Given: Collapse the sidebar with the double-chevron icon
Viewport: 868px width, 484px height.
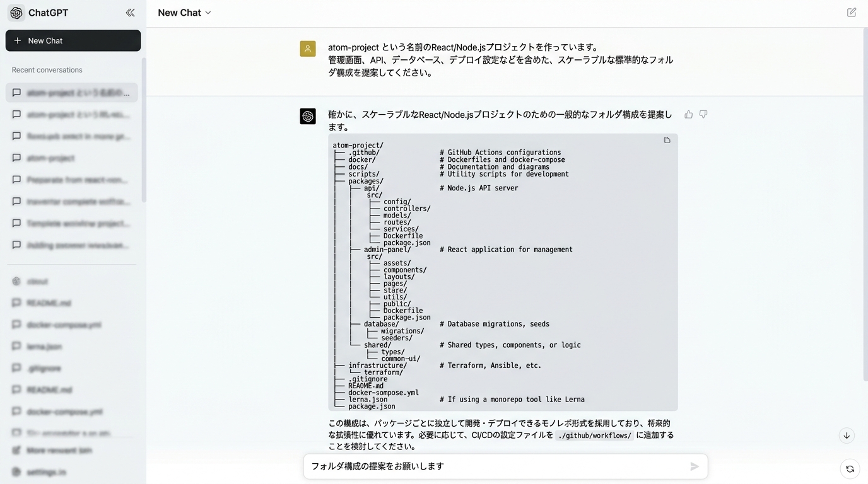Looking at the screenshot, I should tap(130, 13).
